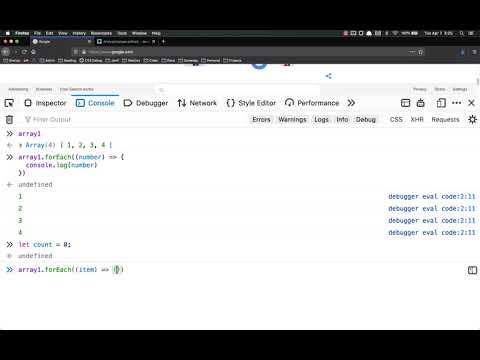This screenshot has width=480, height=360.
Task: Open devtools customize menu (three dots)
Action: (x=456, y=103)
